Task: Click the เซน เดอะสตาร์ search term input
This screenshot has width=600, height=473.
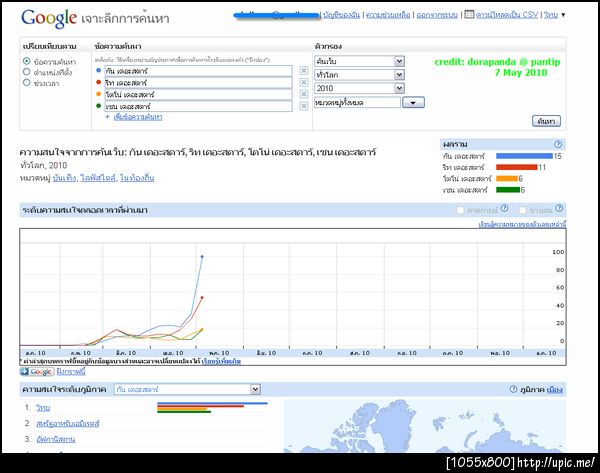Action: 199,106
